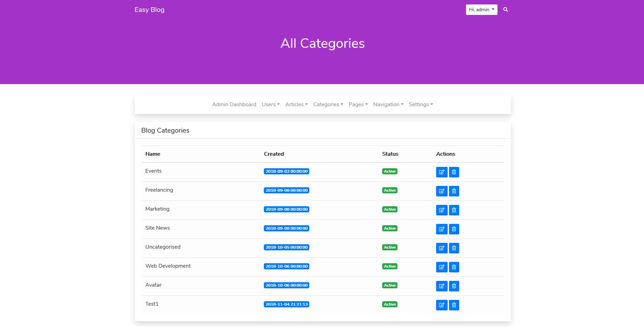Viewport: 644px width, 327px height.
Task: Delete the Web Development category
Action: point(454,267)
